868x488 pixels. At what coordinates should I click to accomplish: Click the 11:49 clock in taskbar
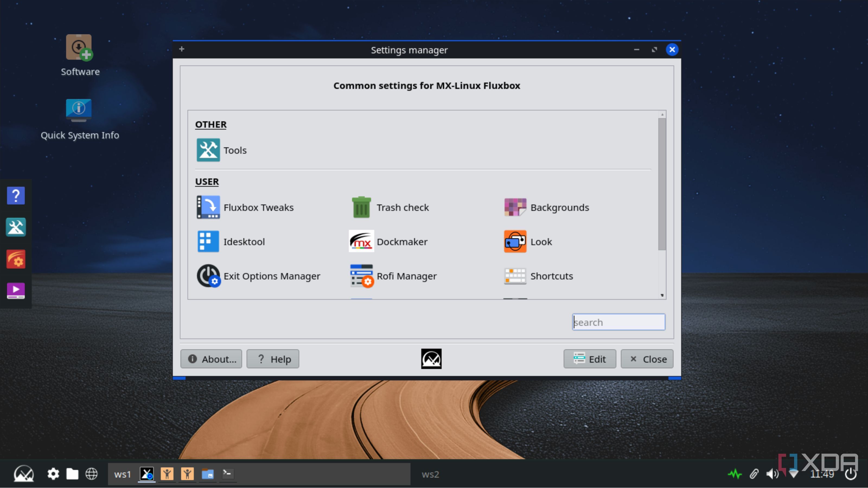(x=822, y=474)
